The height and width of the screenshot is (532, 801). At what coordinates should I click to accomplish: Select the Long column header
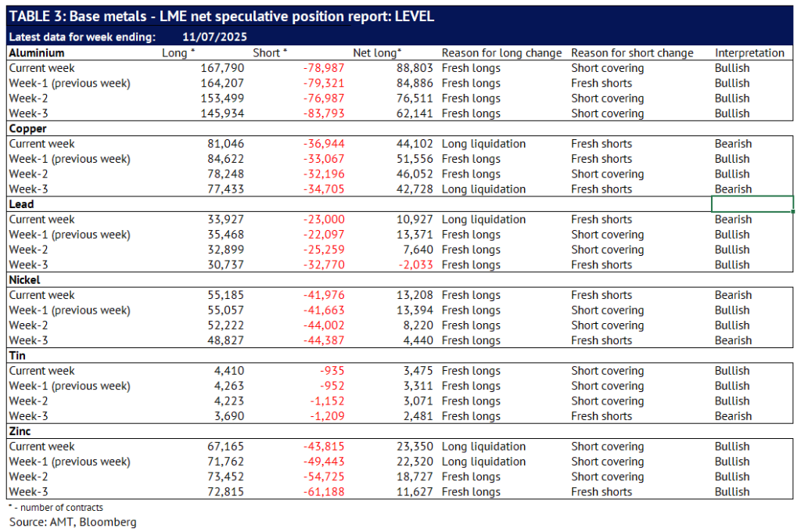pyautogui.click(x=178, y=52)
